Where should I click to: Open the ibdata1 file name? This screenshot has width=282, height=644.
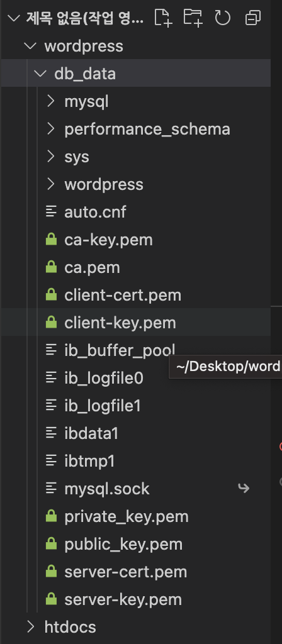coord(91,433)
